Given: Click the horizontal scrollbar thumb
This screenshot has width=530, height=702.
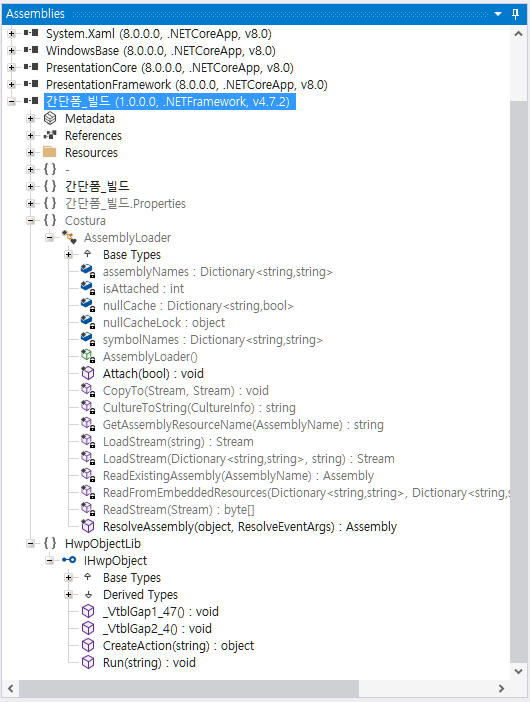Looking at the screenshot, I should coord(189,688).
